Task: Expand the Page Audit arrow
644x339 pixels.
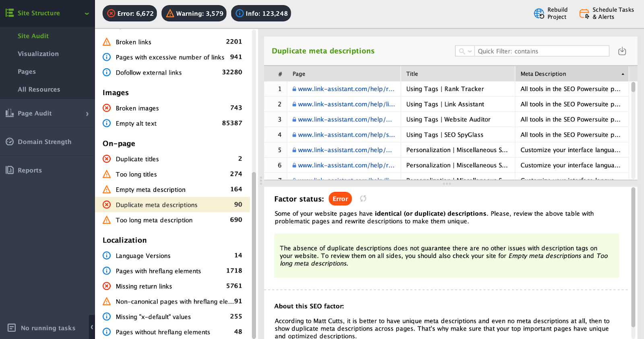Action: click(87, 114)
